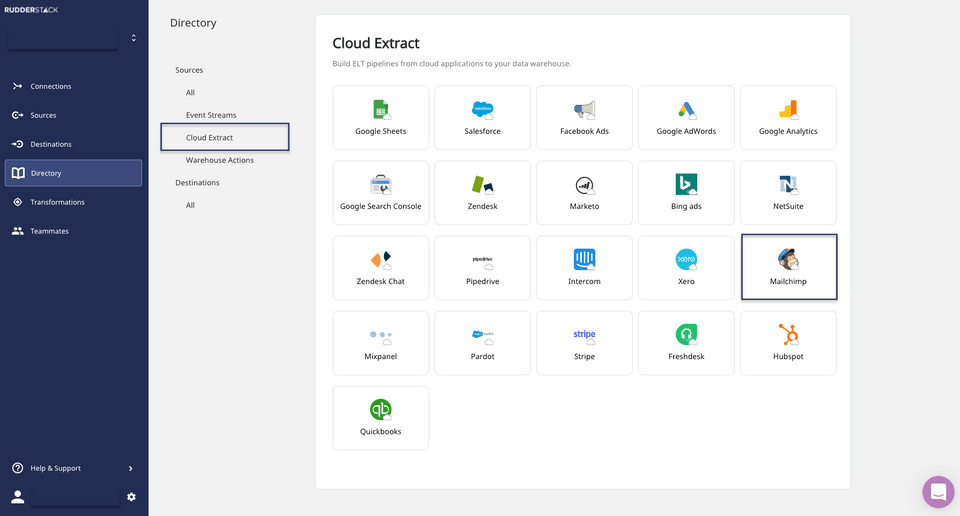This screenshot has width=960, height=516.
Task: Open settings gear in sidebar footer
Action: [131, 497]
